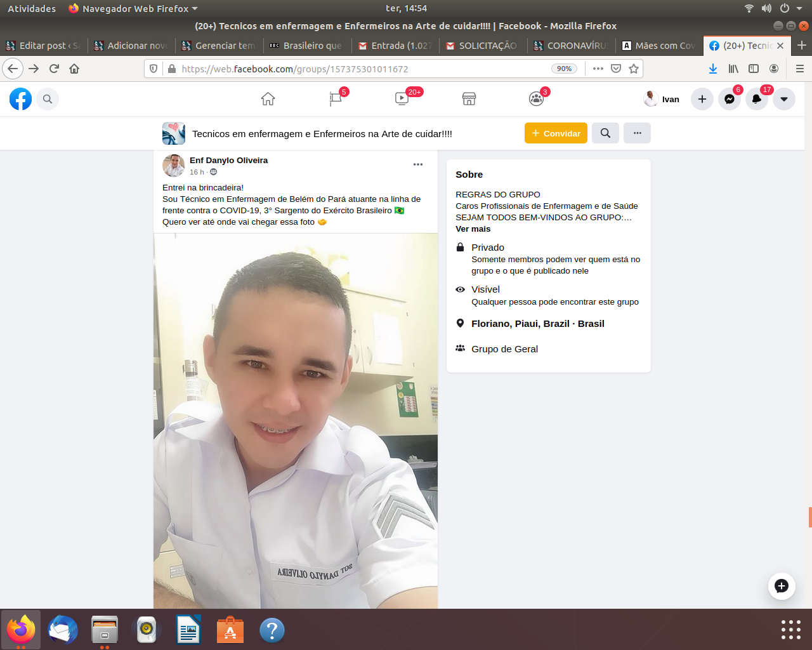
Task: Open the Facebook Watch video icon
Action: (x=402, y=99)
